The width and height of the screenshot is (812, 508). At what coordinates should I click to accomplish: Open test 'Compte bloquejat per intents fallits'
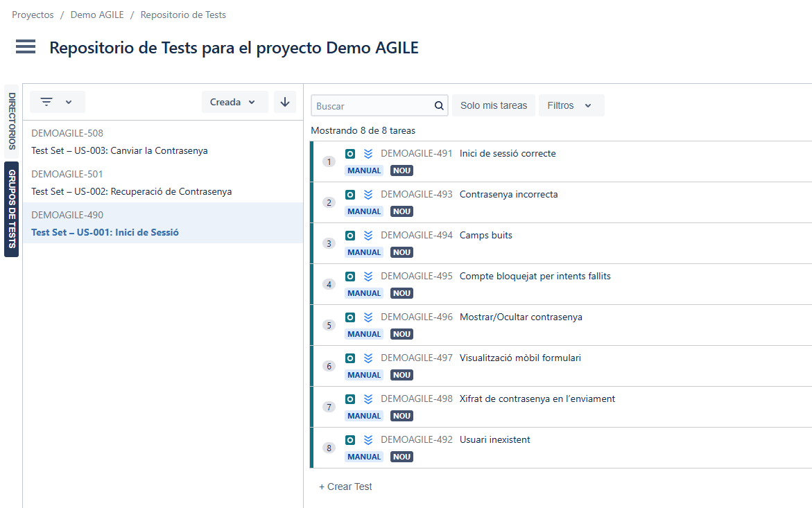point(535,277)
